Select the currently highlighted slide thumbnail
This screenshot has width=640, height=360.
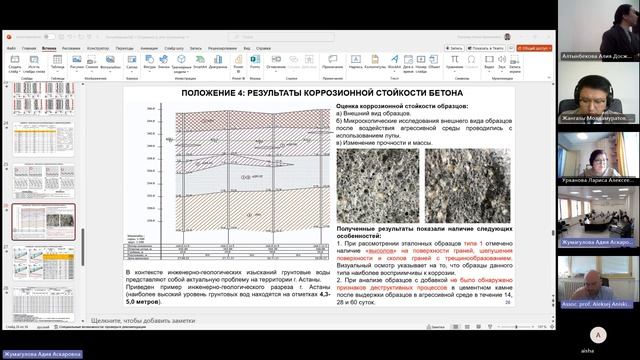tap(44, 222)
